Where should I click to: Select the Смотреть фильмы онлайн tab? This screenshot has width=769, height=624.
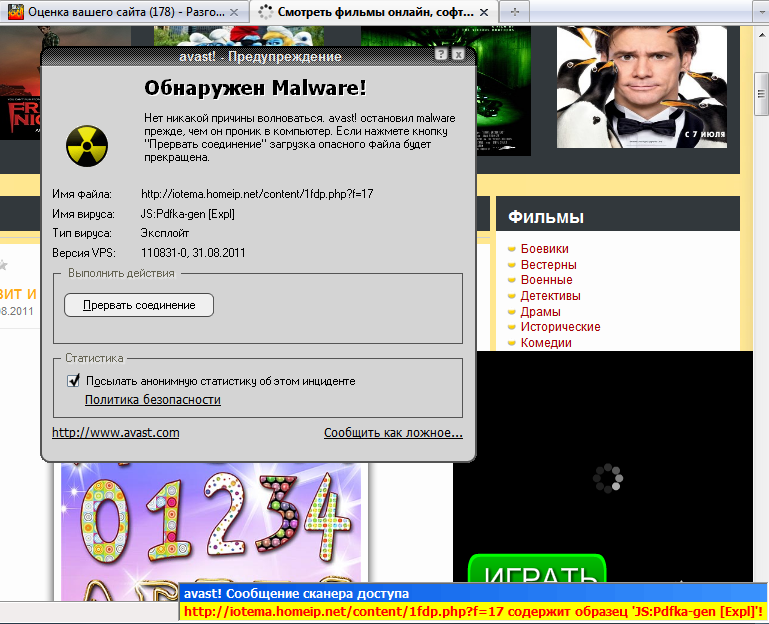374,12
